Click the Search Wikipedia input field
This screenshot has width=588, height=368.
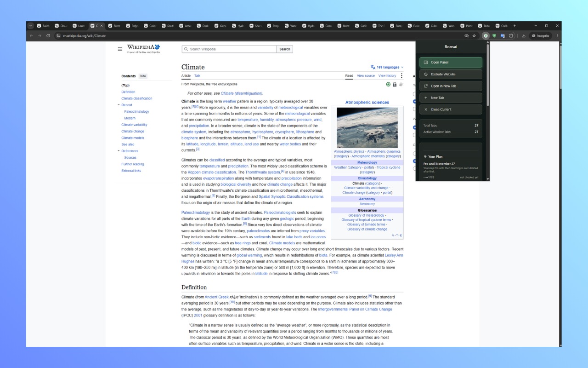tap(229, 49)
